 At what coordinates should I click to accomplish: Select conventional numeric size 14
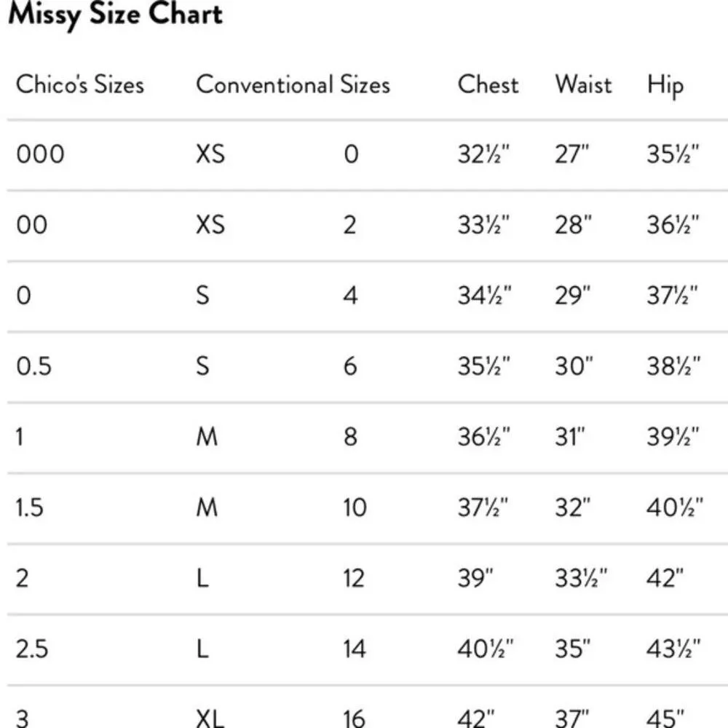pos(355,648)
